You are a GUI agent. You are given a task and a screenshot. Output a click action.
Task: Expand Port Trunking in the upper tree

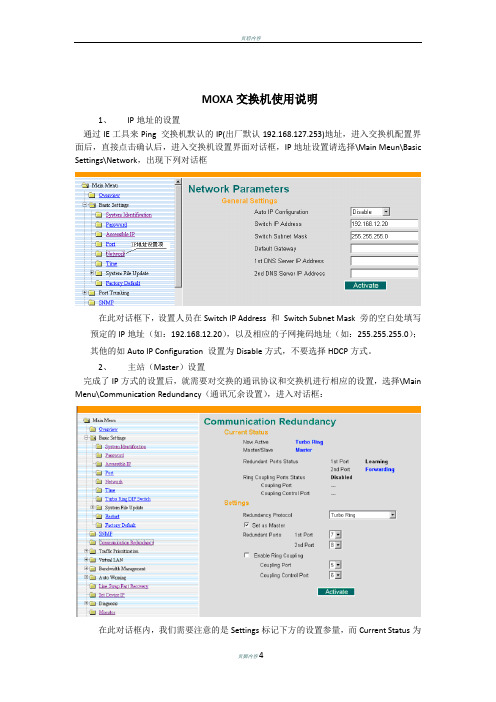pos(85,292)
